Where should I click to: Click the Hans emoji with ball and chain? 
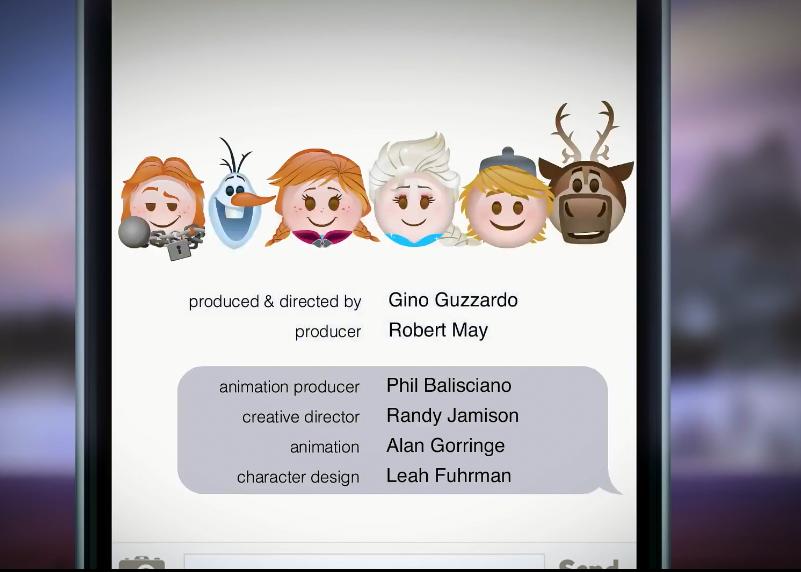click(162, 208)
